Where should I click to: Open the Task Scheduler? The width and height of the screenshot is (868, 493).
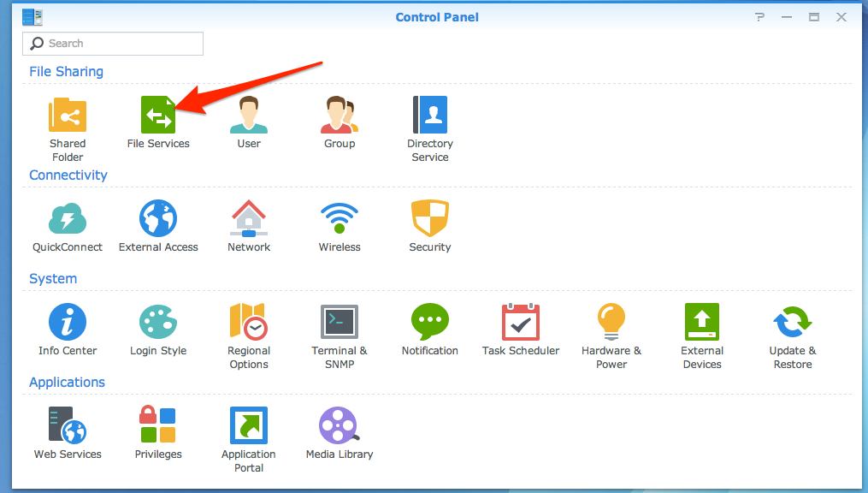521,322
